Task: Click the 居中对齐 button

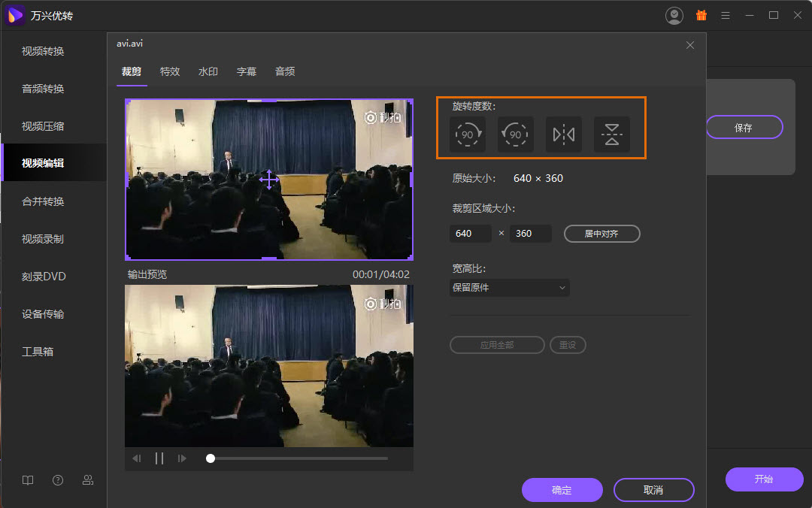Action: coord(601,234)
